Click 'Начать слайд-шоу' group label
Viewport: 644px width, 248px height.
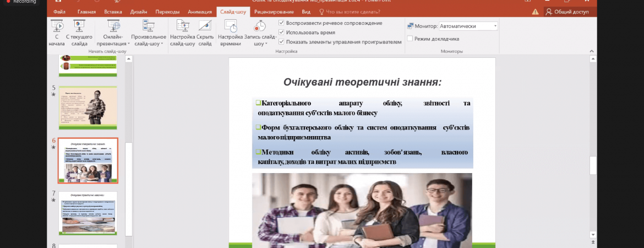coord(107,51)
